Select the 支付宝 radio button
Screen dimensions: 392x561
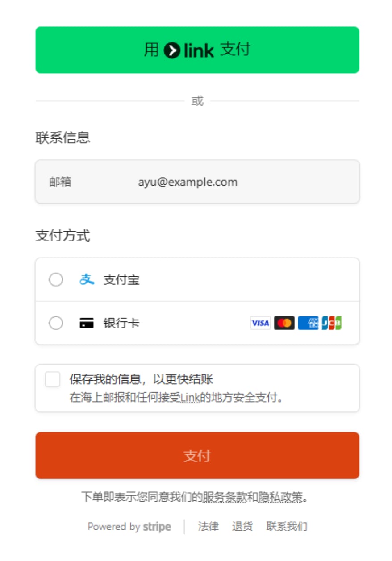coord(56,280)
